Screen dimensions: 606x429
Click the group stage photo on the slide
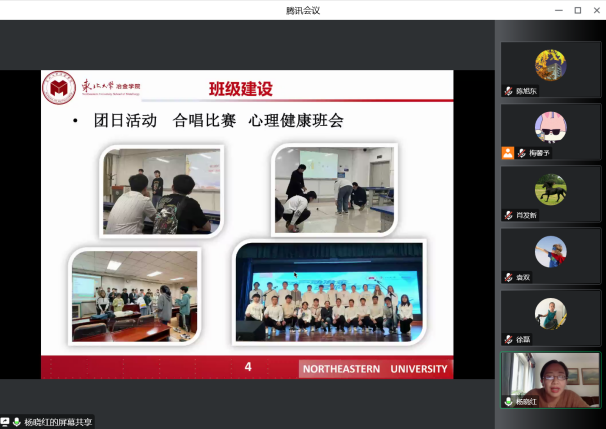[x=329, y=292]
